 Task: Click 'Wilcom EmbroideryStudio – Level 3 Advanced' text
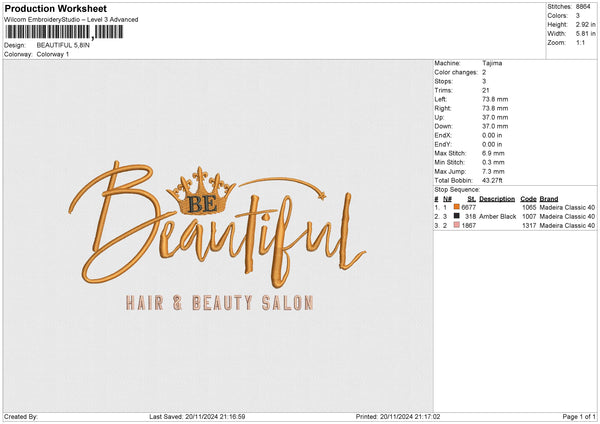click(71, 20)
